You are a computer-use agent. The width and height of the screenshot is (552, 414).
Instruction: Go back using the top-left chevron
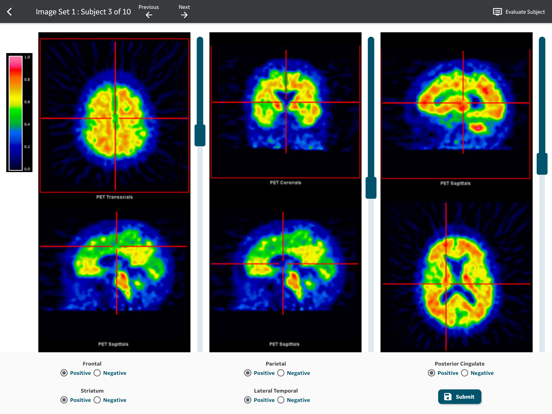10,12
